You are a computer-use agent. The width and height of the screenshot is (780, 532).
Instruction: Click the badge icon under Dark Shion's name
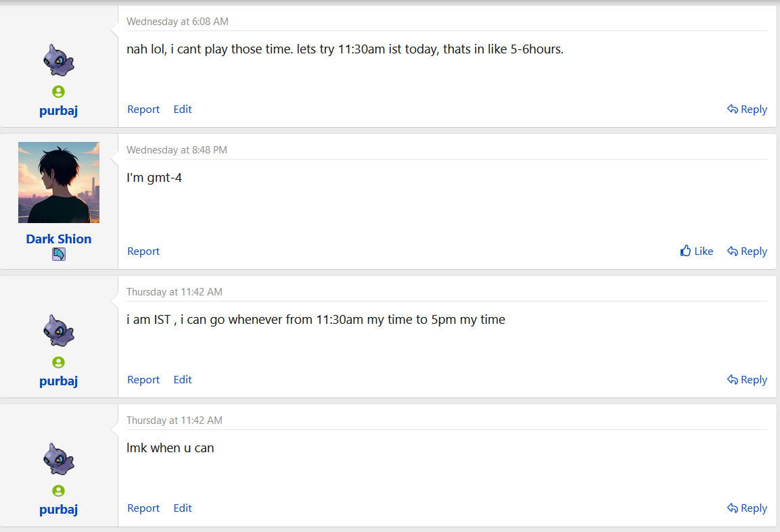coord(59,255)
